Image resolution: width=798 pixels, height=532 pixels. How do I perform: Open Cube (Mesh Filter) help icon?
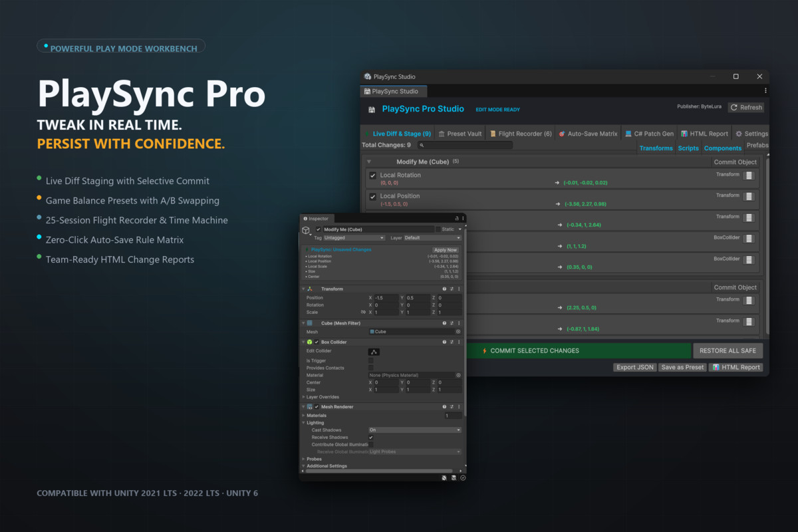coord(444,323)
